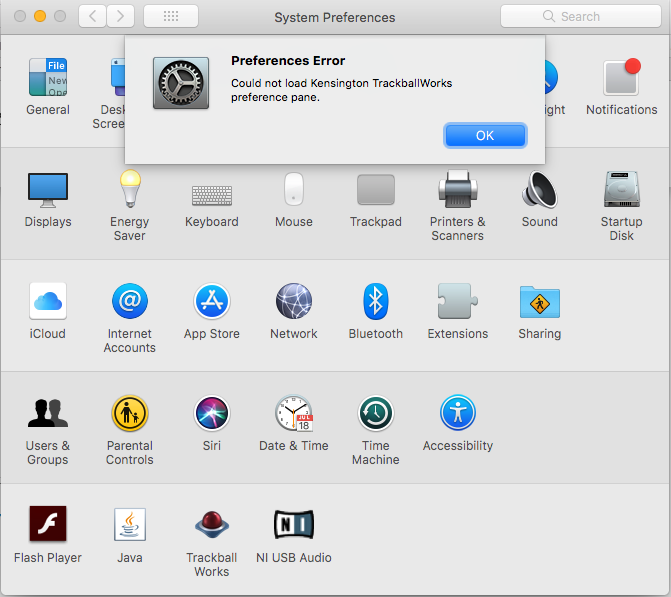Click the Show All grid button

tap(171, 16)
